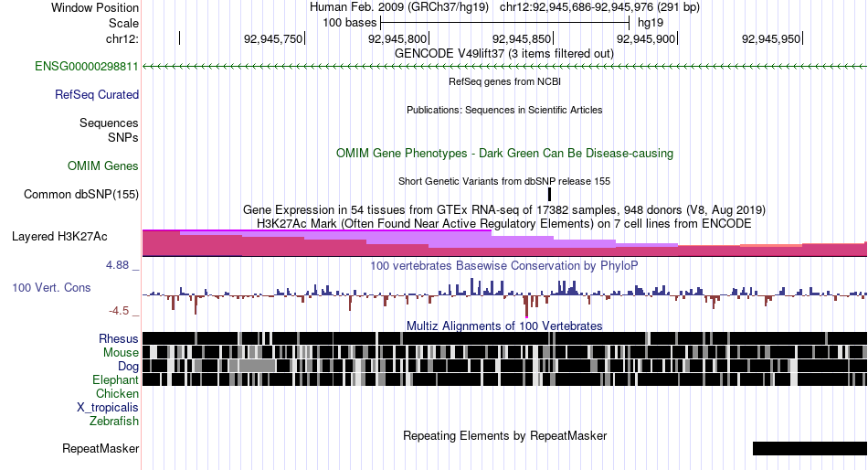
Task: Click the -4.5 PhyloP lower axis value
Action: (119, 310)
